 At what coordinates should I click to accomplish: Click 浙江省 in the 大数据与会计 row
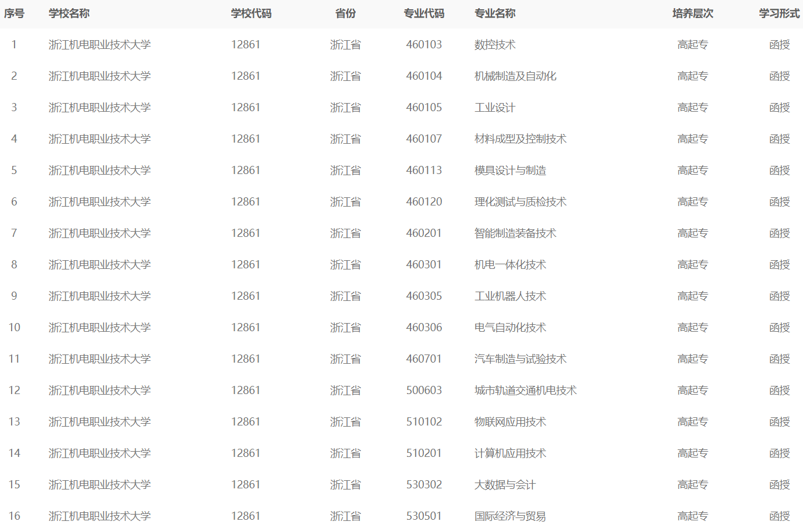(345, 485)
